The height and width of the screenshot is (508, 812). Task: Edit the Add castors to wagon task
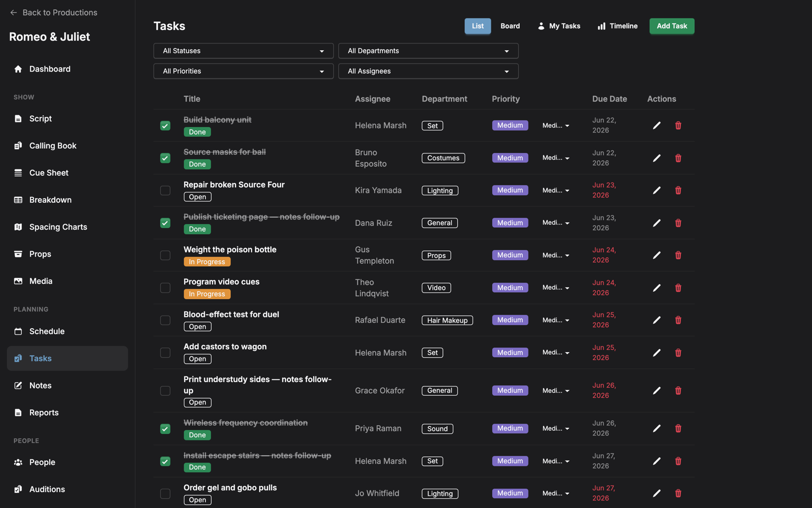pyautogui.click(x=657, y=353)
